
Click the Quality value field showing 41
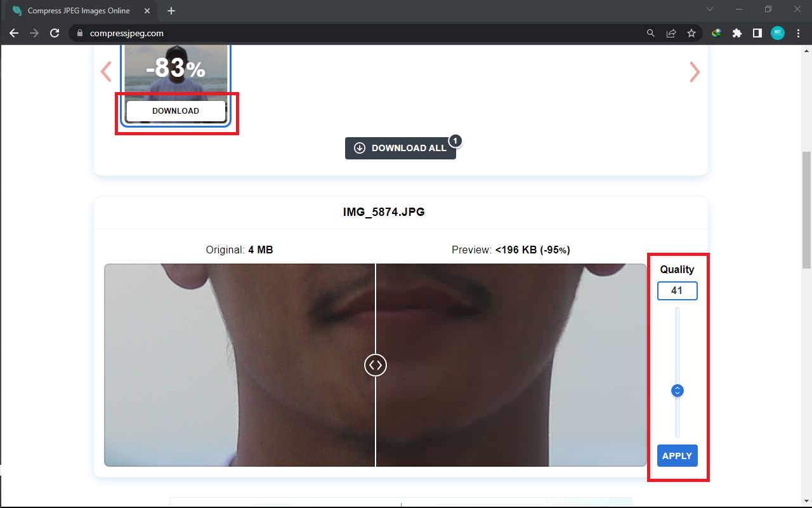pyautogui.click(x=677, y=291)
